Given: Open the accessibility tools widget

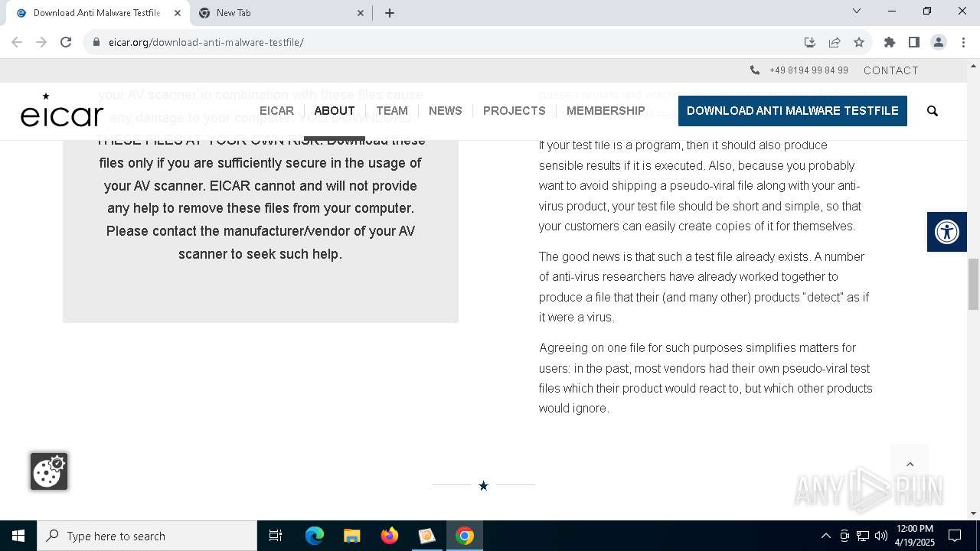Looking at the screenshot, I should tap(947, 232).
